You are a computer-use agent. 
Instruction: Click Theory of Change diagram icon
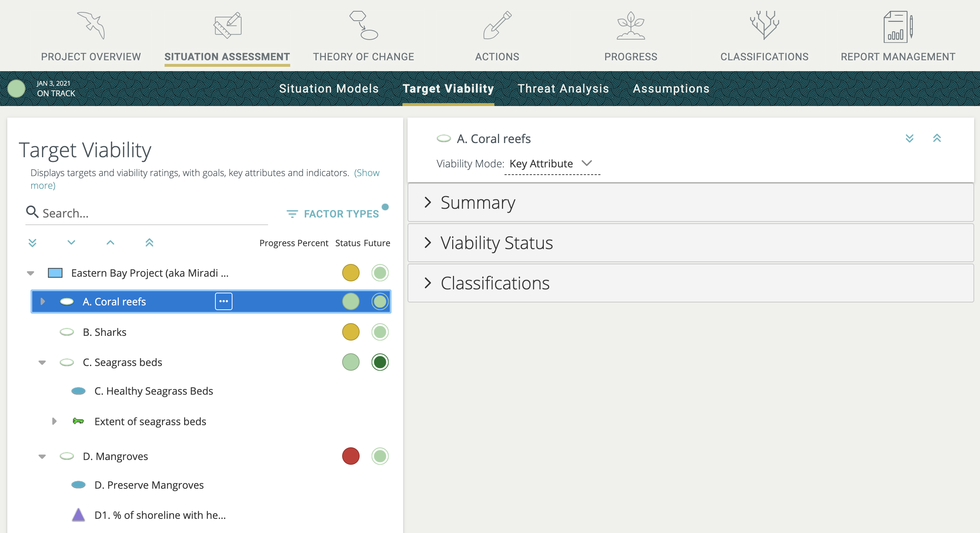coord(363,25)
